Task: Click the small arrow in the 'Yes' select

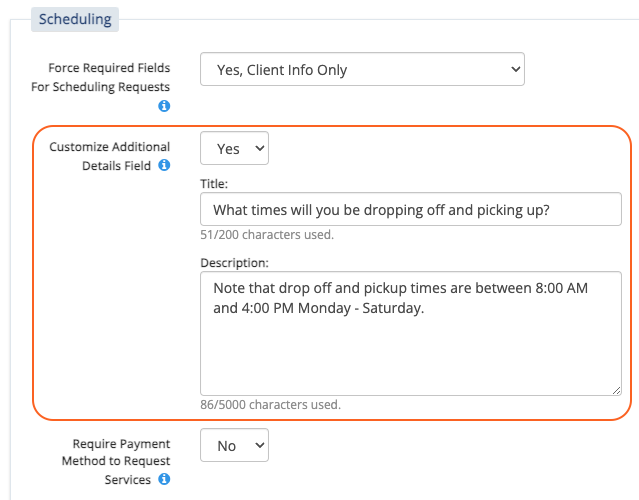Action: point(260,148)
